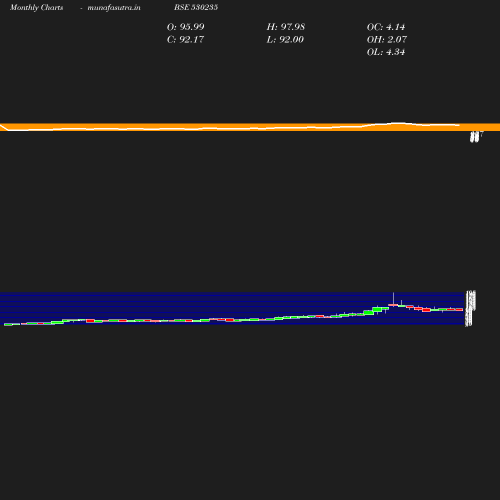Click the orange indicator band
The height and width of the screenshot is (500, 500).
click(x=250, y=127)
